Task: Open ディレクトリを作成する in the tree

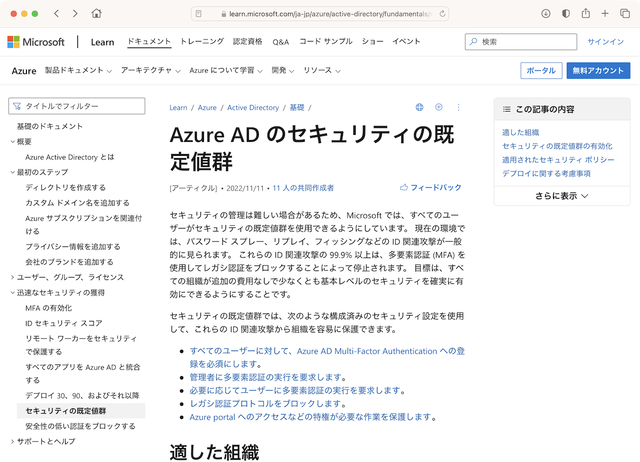Action: tap(65, 188)
